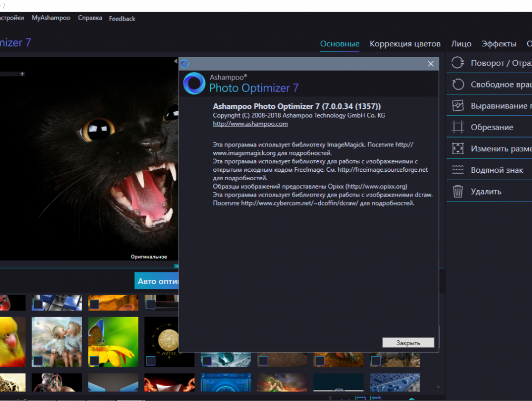Click the straighten image icon beside Выравнивание

458,105
